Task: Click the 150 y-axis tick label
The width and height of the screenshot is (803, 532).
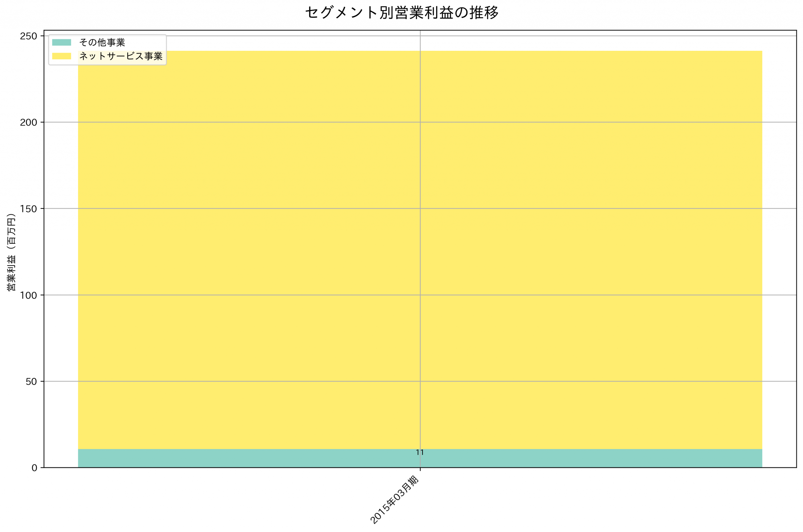Action: coord(29,209)
